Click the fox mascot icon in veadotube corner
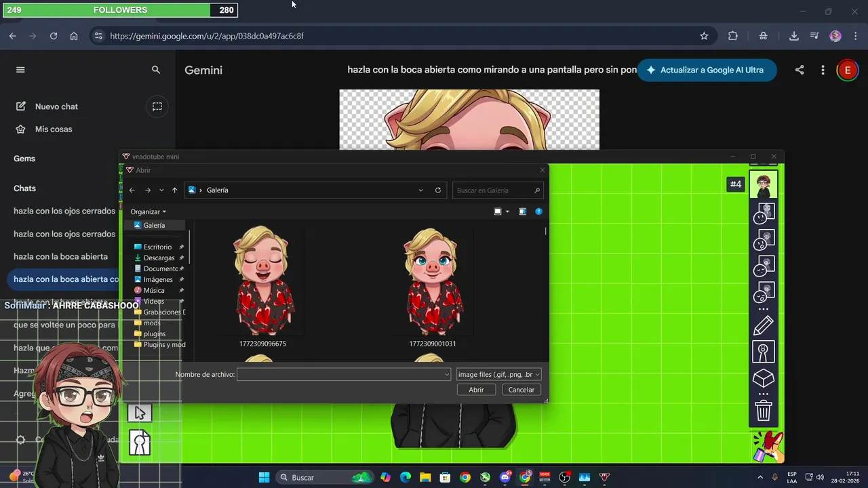Viewport: 868px width, 488px height. 768,447
